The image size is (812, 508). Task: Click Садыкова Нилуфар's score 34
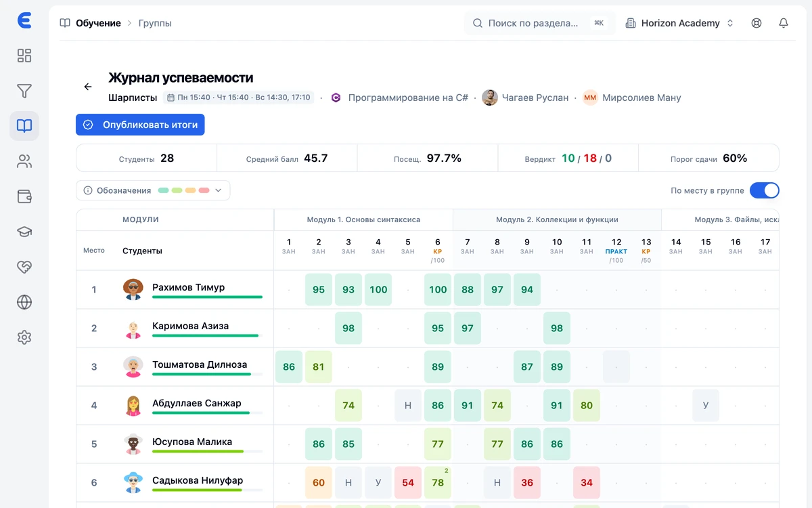tap(587, 482)
